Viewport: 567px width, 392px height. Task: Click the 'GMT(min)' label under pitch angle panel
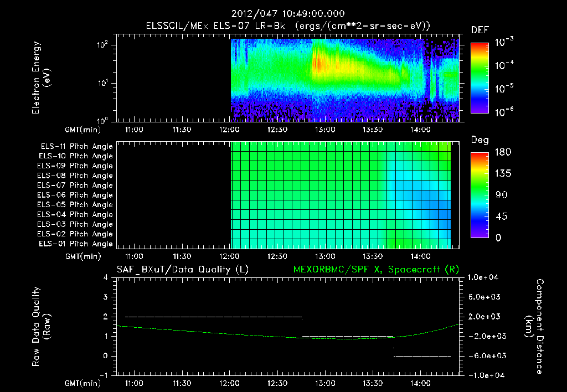point(83,256)
